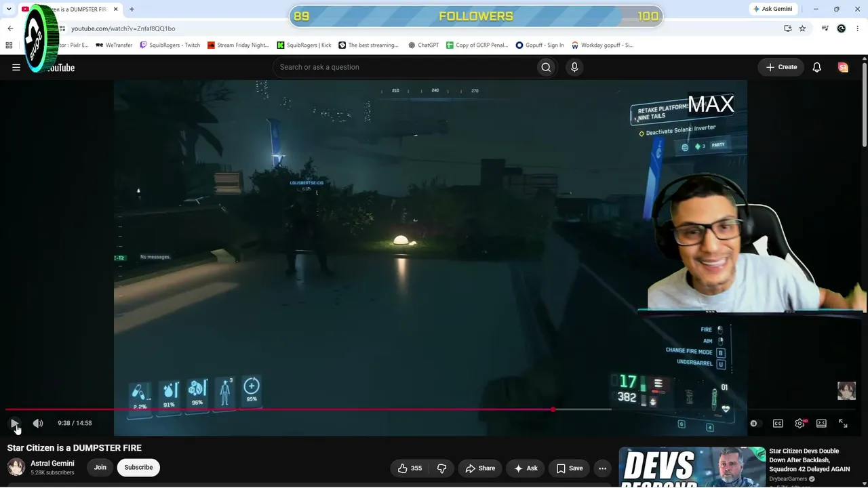868x488 pixels.
Task: Open the 'Gopuff - Sign In' bookmark
Action: pyautogui.click(x=540, y=45)
